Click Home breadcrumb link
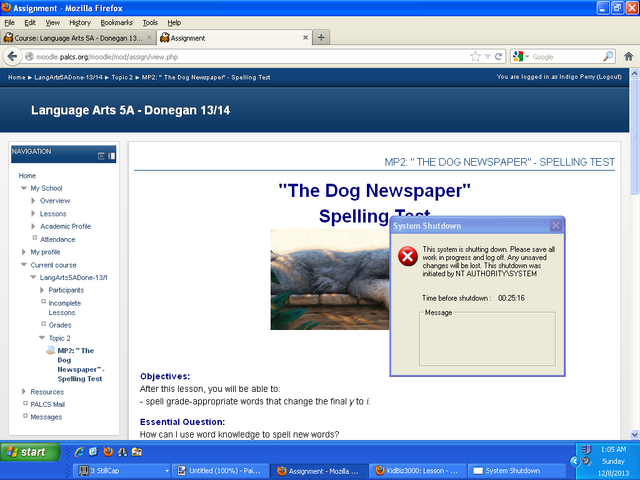Screen dimensions: 640x480 (17, 77)
